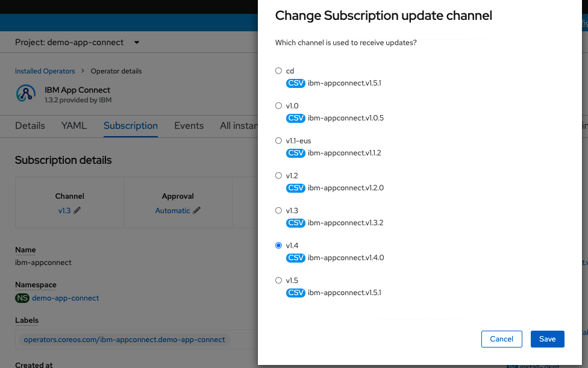Click the CSV badge under the cd channel

point(295,83)
